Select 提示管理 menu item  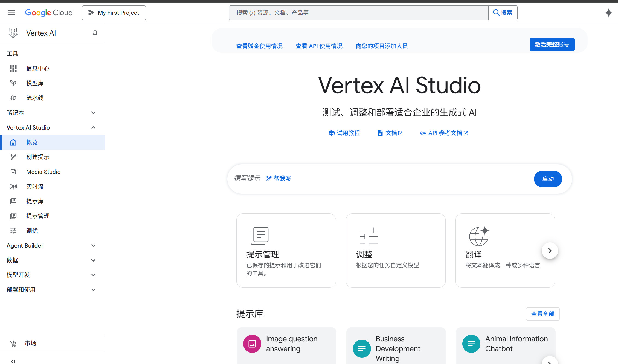[38, 216]
